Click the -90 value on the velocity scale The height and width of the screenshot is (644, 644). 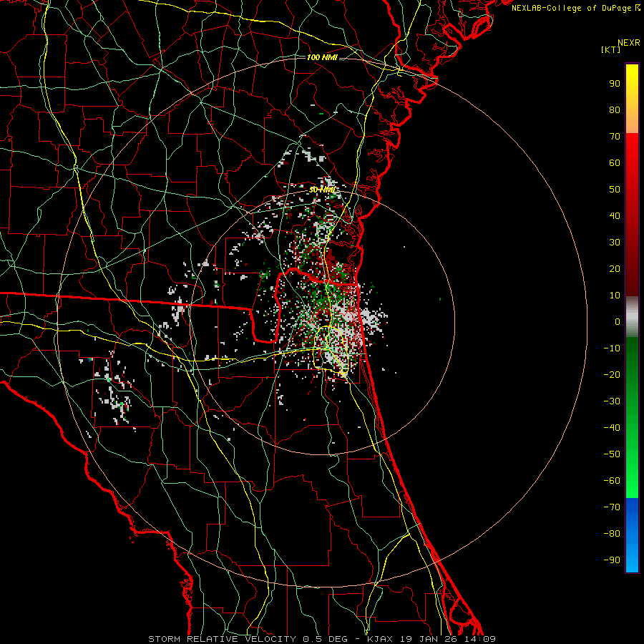[x=612, y=560]
